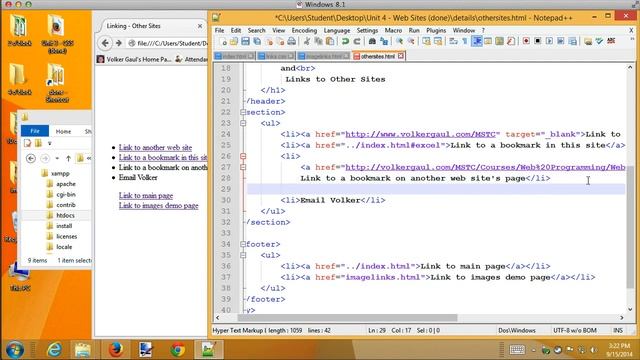Viewport: 640px width, 360px height.
Task: Click the editor's vertical scrollbar thumb
Action: (x=630, y=226)
